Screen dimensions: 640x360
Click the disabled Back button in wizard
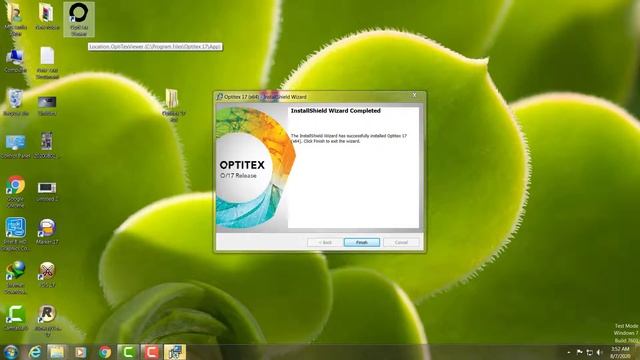point(325,242)
